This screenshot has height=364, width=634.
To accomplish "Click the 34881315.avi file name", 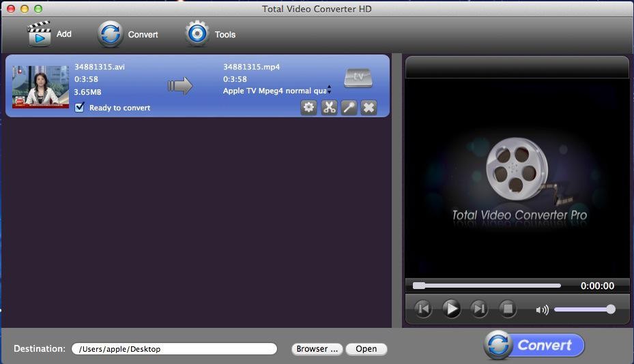I will pos(100,67).
